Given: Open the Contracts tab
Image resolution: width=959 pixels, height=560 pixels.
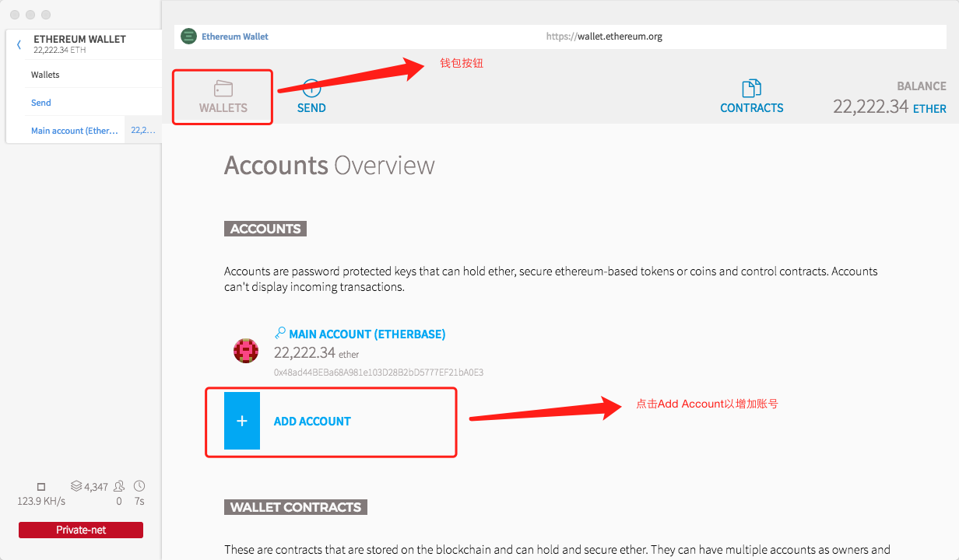Looking at the screenshot, I should pyautogui.click(x=752, y=97).
